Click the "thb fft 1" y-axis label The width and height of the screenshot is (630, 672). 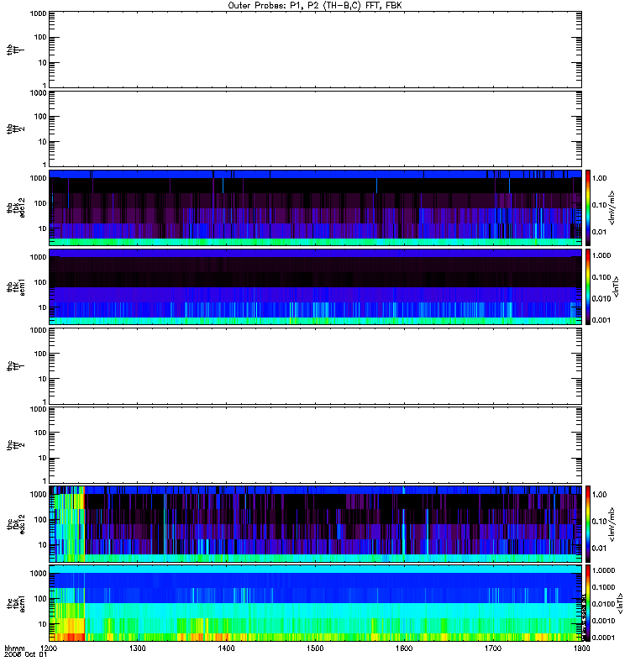click(x=16, y=50)
